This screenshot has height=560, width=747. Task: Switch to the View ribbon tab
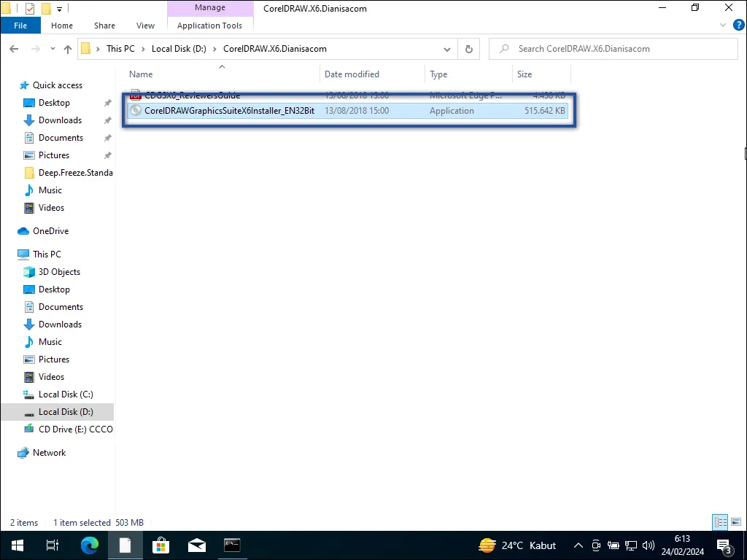tap(145, 25)
